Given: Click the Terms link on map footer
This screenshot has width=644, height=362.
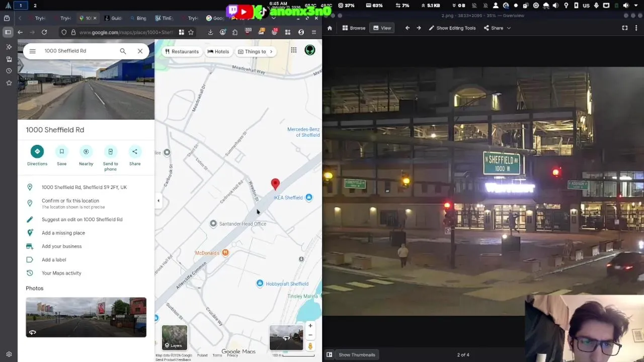Looking at the screenshot, I should pos(217,355).
